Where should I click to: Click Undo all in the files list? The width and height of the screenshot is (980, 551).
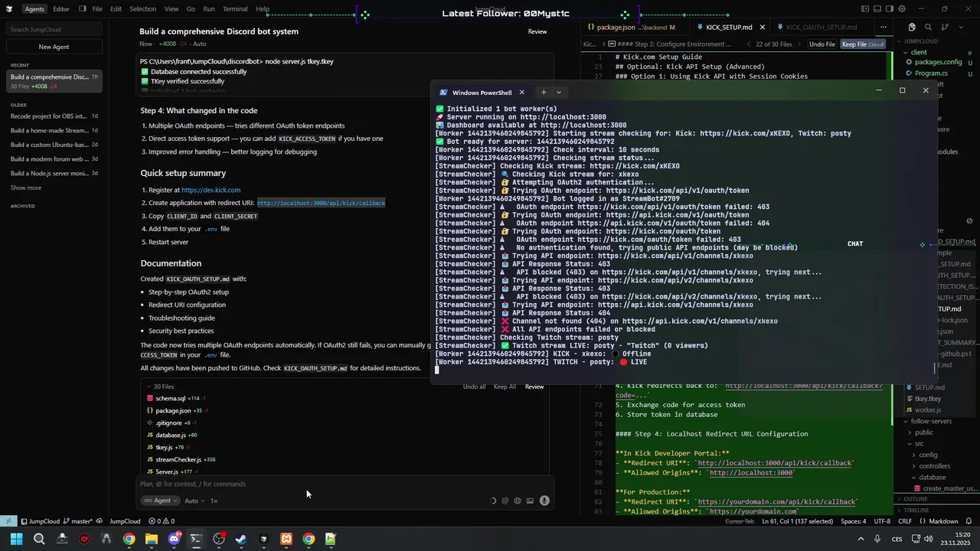click(474, 386)
